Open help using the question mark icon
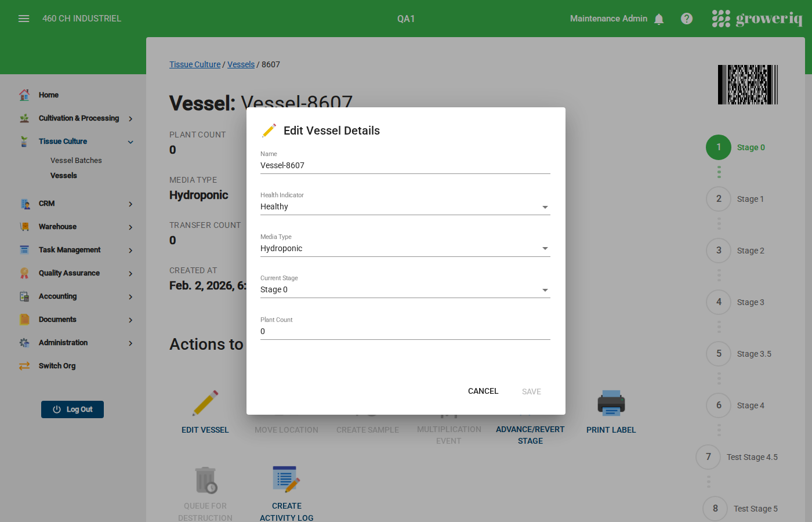This screenshot has height=522, width=812. (687, 18)
